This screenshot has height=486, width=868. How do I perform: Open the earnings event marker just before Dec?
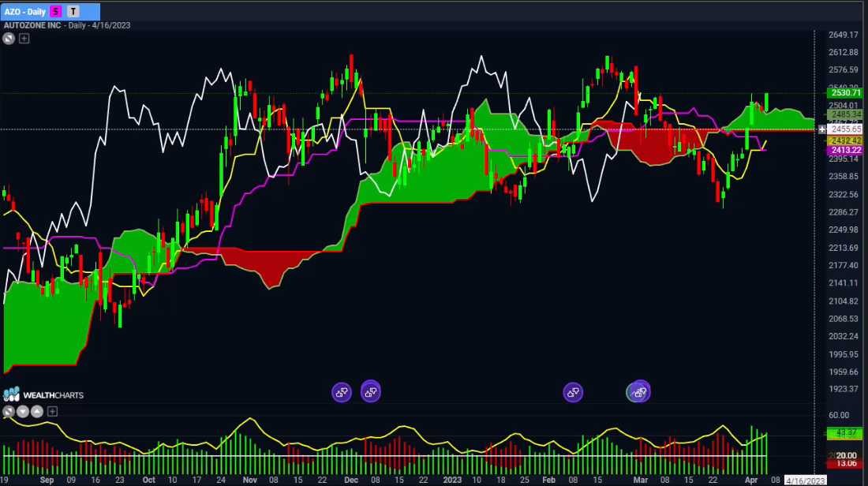tap(342, 392)
